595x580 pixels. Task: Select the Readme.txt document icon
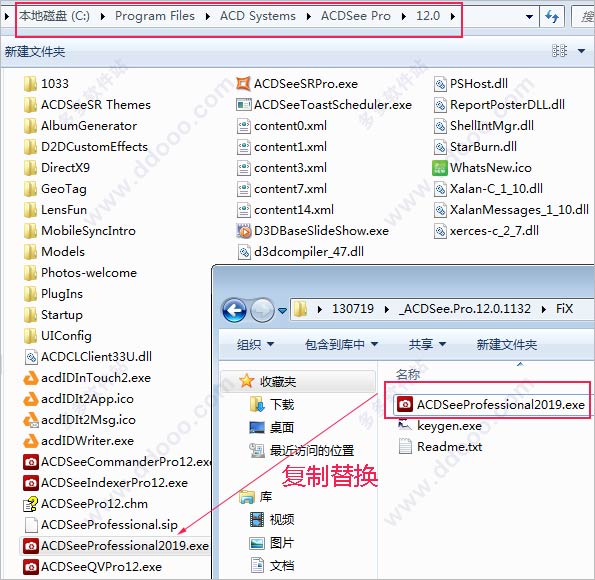coord(405,446)
